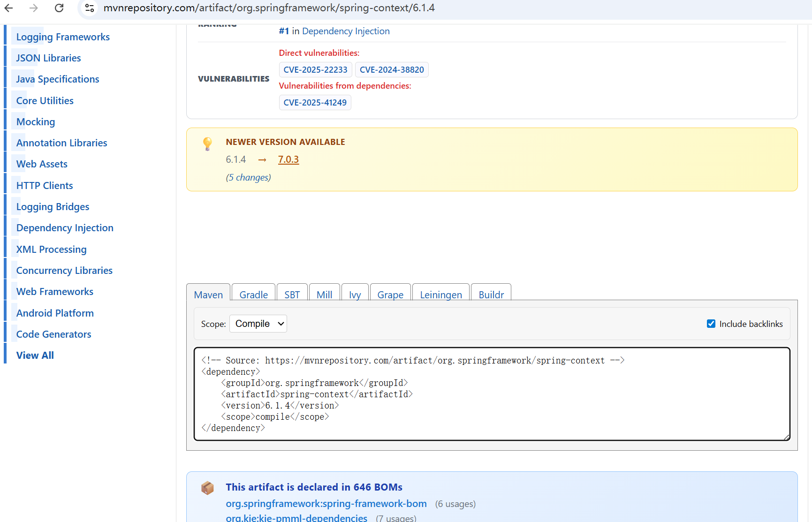Open CVE-2025-41249 vulnerability link
This screenshot has width=812, height=522.
tap(315, 102)
